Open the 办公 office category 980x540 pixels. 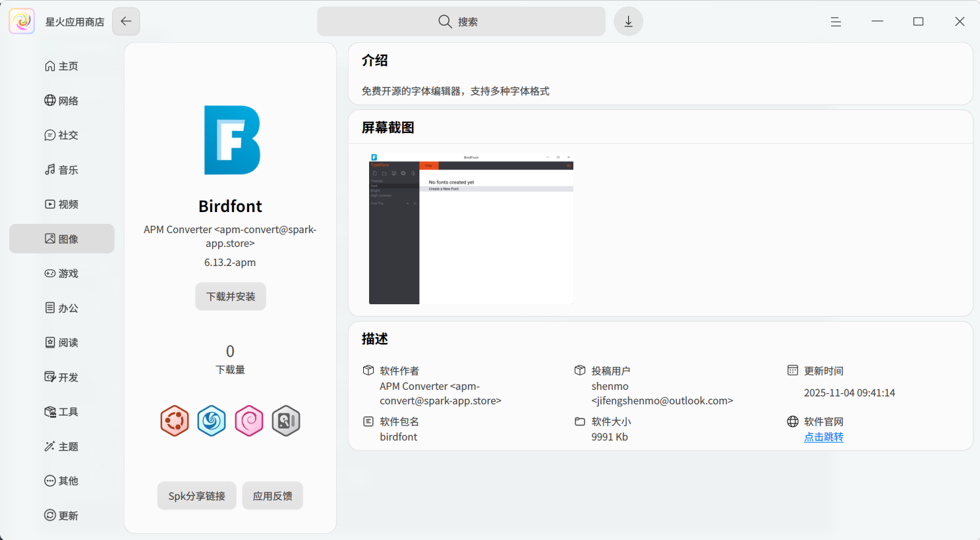tap(62, 308)
